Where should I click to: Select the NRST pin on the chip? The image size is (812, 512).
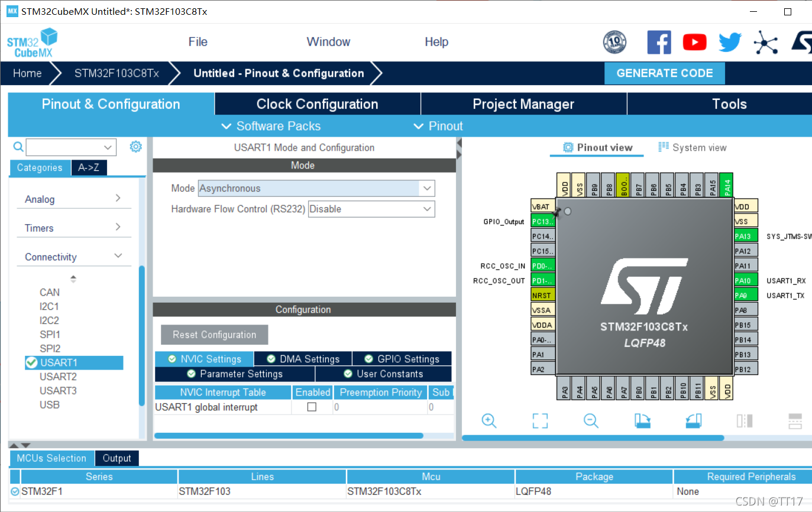tap(543, 296)
